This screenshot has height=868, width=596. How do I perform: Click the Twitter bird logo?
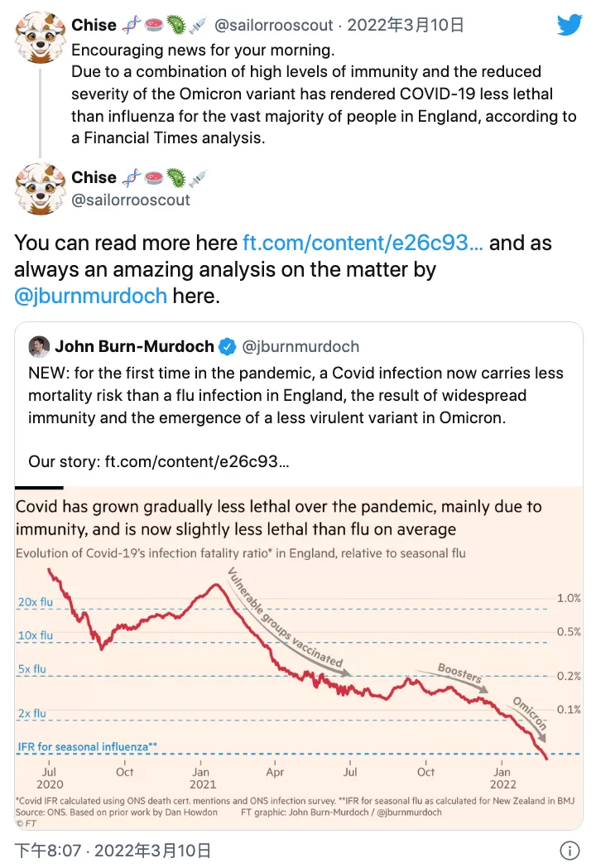tap(570, 25)
